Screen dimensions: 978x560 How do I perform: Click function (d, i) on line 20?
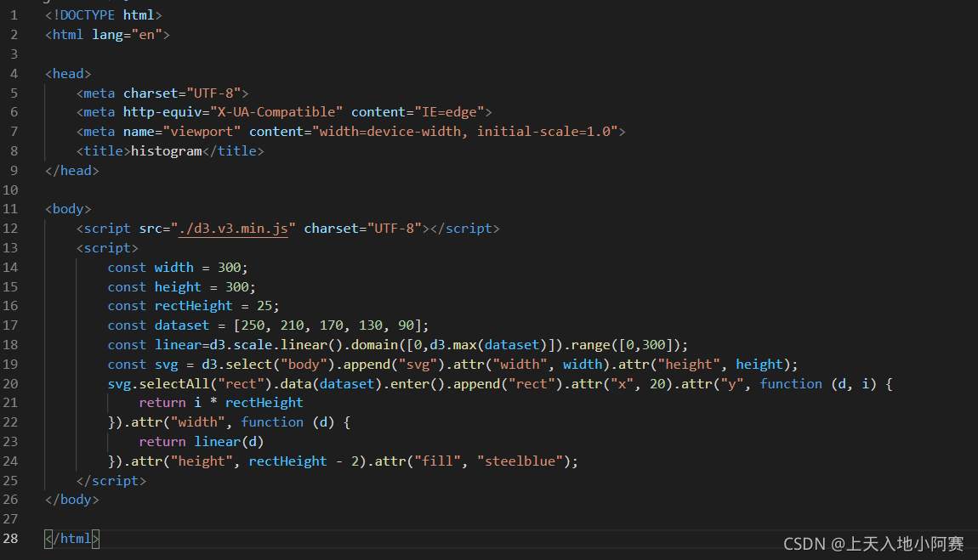tap(818, 384)
